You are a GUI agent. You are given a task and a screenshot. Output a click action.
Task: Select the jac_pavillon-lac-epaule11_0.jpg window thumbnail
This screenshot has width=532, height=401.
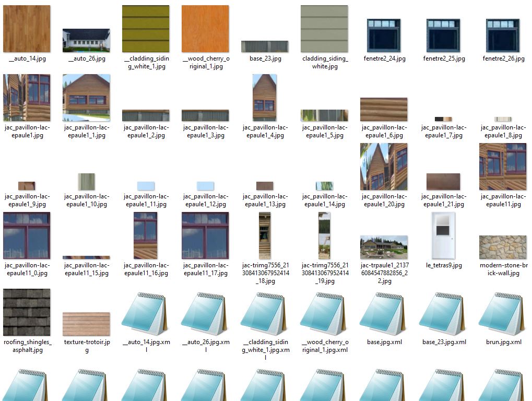[27, 235]
